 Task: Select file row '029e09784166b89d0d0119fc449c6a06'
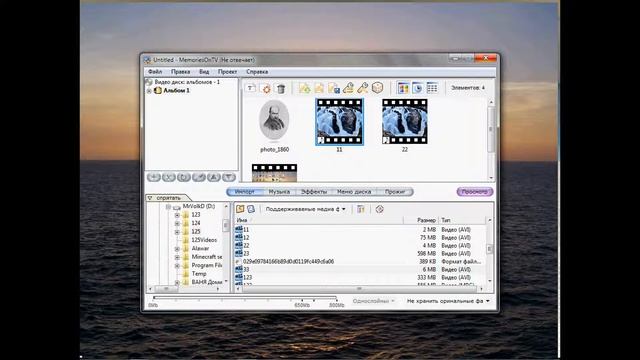point(360,261)
